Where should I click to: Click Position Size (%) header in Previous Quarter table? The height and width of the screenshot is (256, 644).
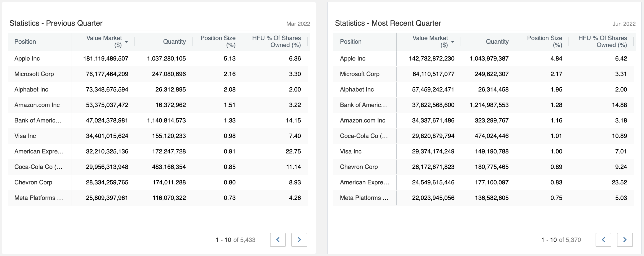click(218, 41)
